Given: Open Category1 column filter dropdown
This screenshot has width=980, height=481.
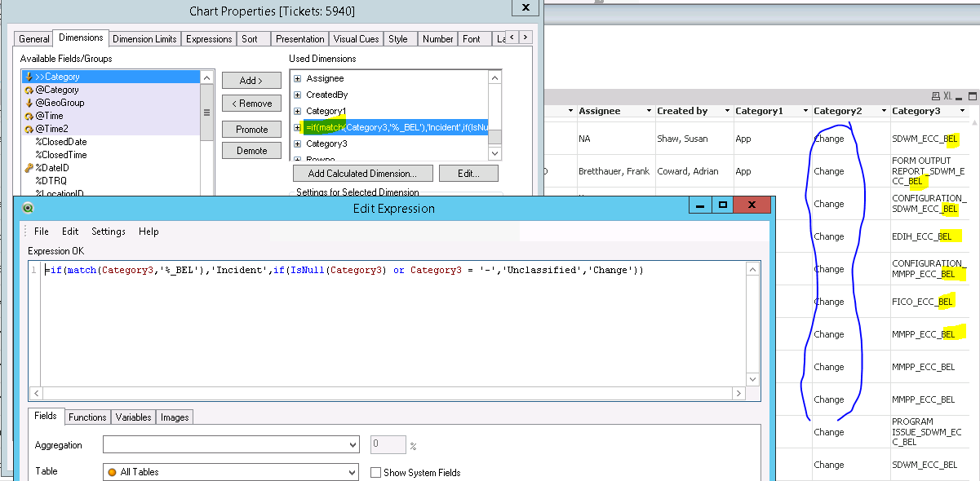Looking at the screenshot, I should (x=807, y=111).
